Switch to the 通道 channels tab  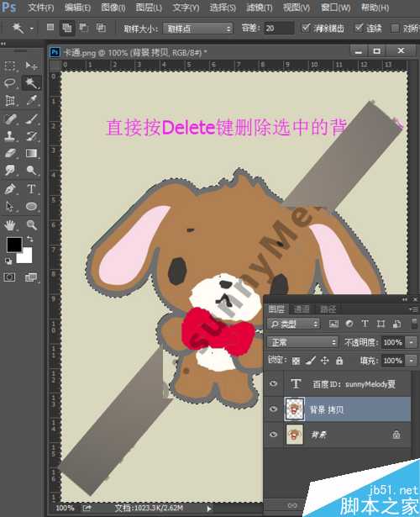[x=302, y=309]
